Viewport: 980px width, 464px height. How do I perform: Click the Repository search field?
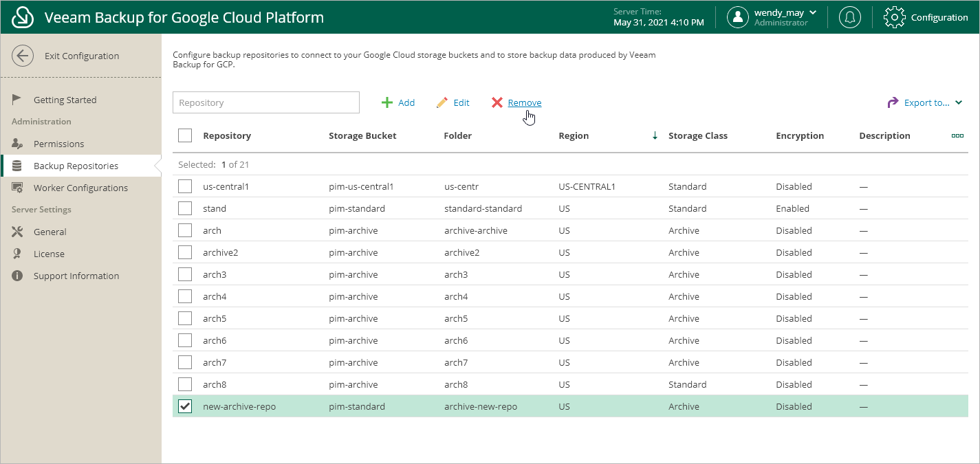pyautogui.click(x=266, y=102)
